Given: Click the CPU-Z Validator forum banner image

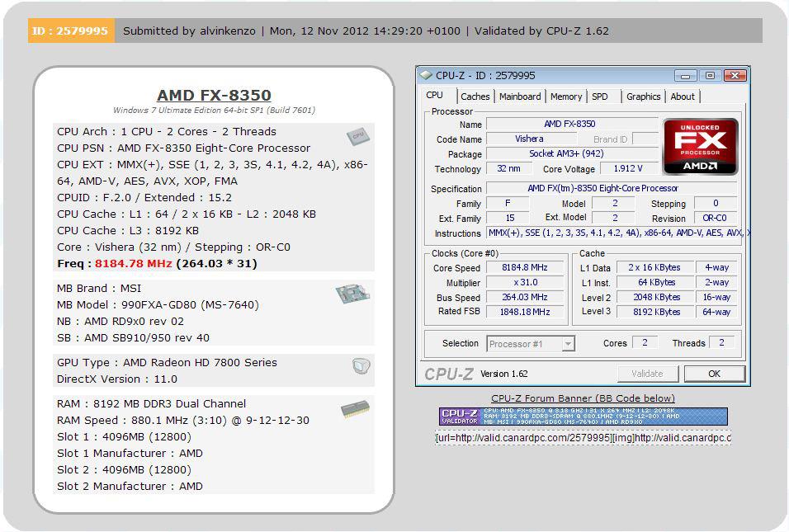Looking at the screenshot, I should (x=583, y=417).
